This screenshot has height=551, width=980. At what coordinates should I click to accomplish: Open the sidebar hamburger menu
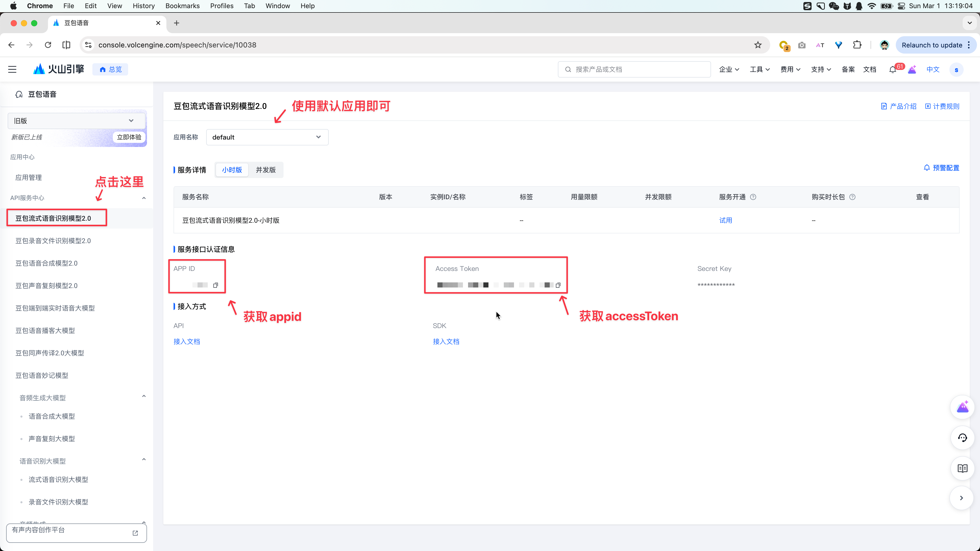point(12,69)
